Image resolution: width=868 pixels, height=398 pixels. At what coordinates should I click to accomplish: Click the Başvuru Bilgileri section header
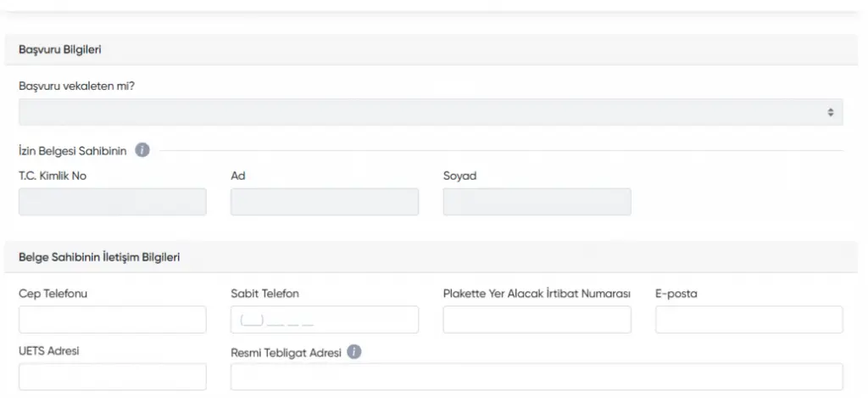coord(60,50)
